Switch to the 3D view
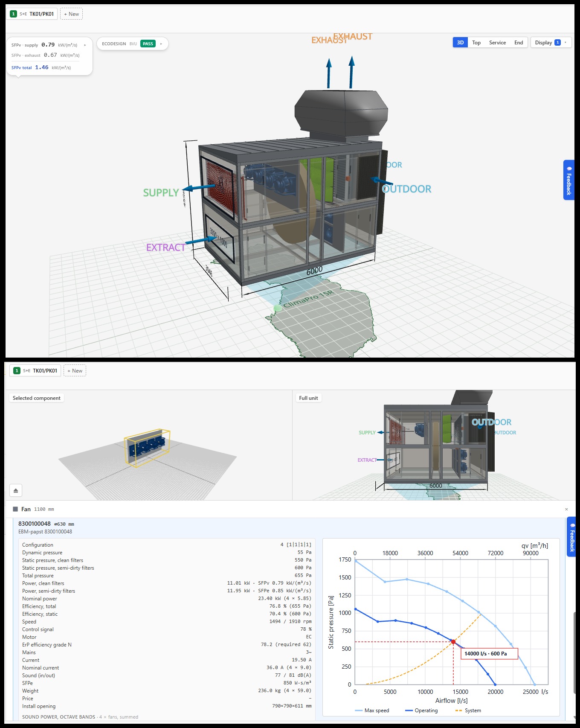This screenshot has height=728, width=580. coord(460,43)
